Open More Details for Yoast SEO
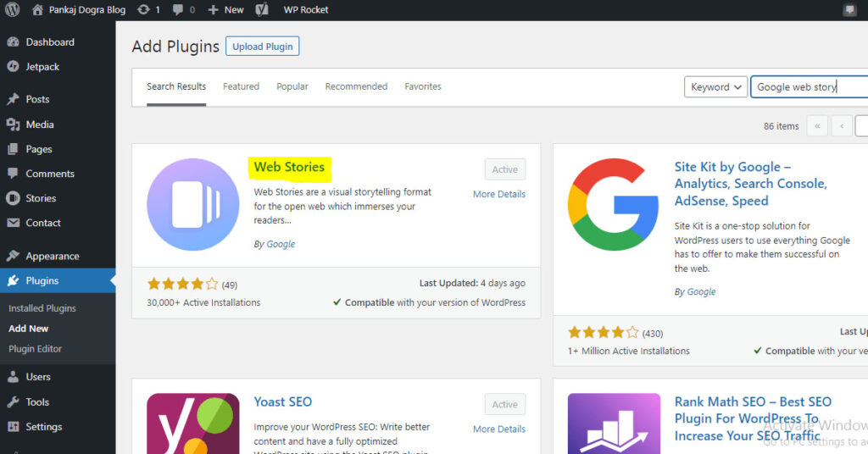 point(498,429)
